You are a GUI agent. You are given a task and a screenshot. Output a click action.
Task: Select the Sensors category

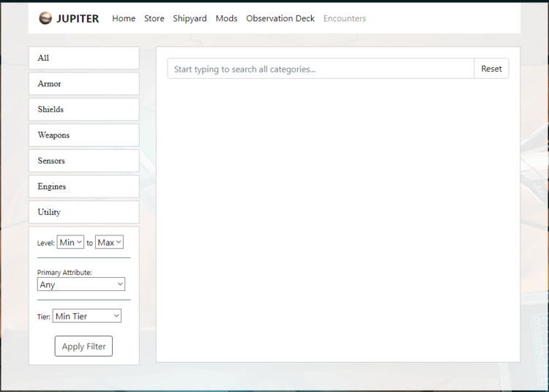tap(83, 161)
